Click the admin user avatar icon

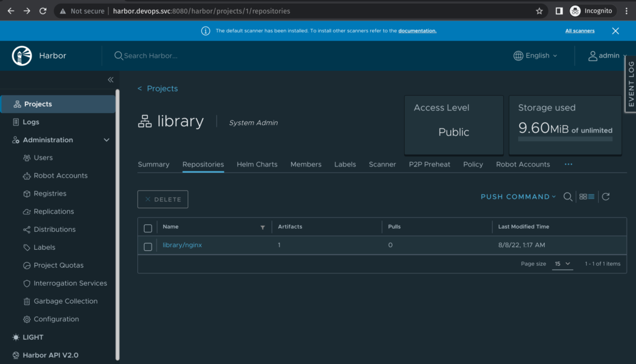coord(593,56)
